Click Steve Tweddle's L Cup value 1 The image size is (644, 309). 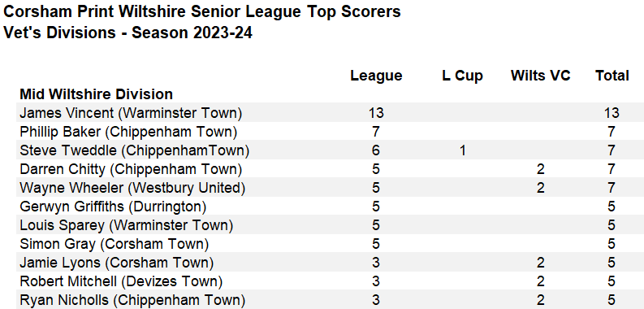pyautogui.click(x=462, y=150)
